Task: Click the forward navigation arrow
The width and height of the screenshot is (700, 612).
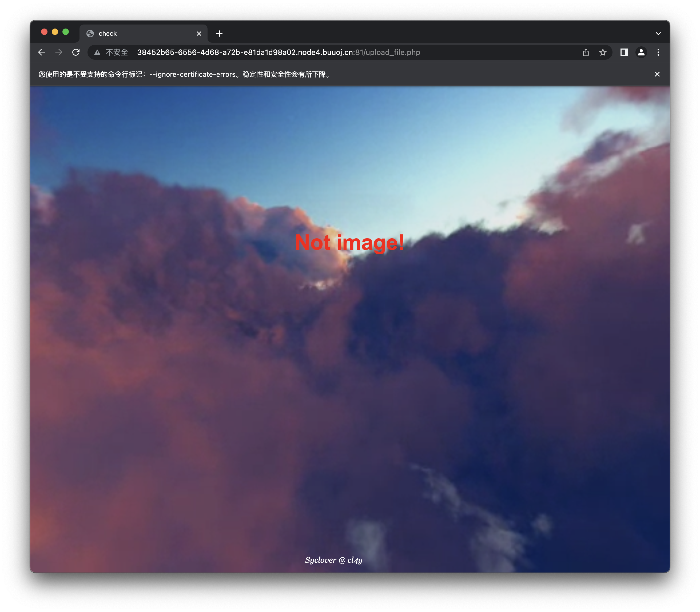Action: [x=59, y=52]
